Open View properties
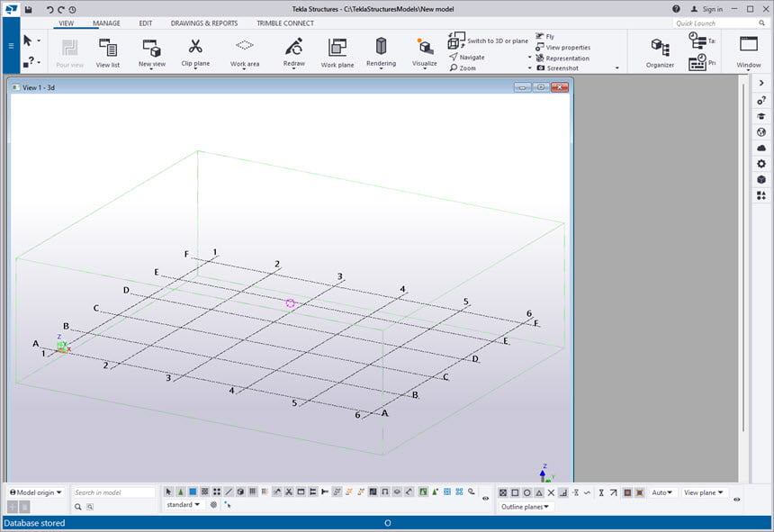Image resolution: width=774 pixels, height=532 pixels. pyautogui.click(x=562, y=48)
